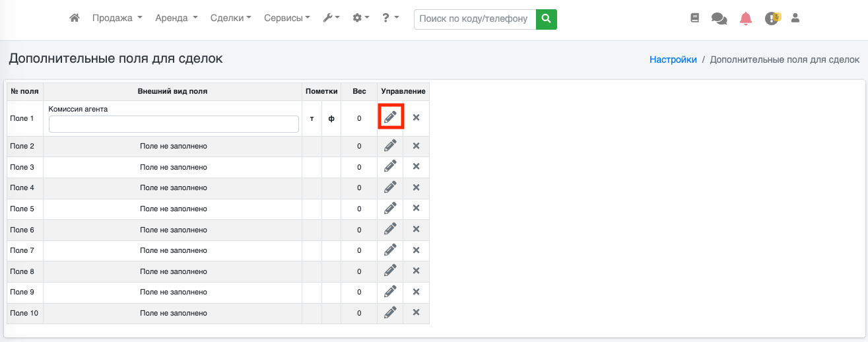Screen dimensions: 868x342
Task: Follow the Настройки breadcrumb link
Action: coord(673,59)
